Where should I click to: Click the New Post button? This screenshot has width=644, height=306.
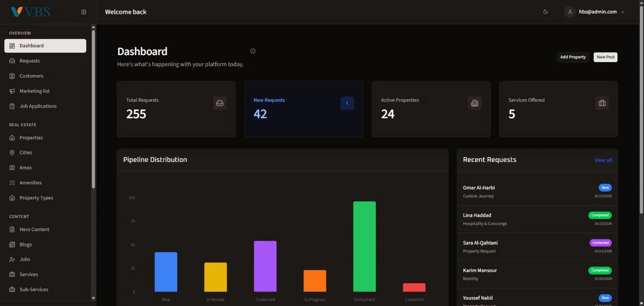(x=605, y=57)
